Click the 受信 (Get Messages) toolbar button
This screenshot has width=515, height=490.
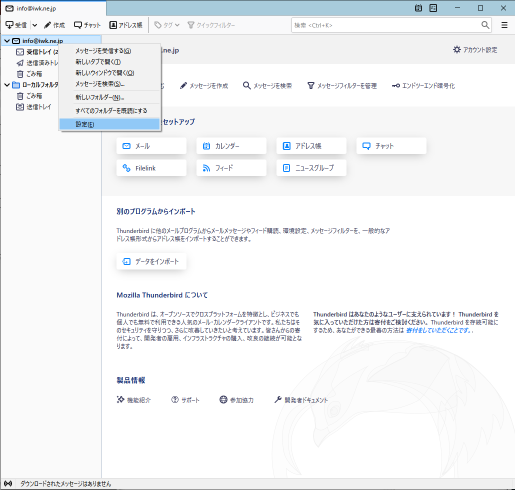[16, 25]
